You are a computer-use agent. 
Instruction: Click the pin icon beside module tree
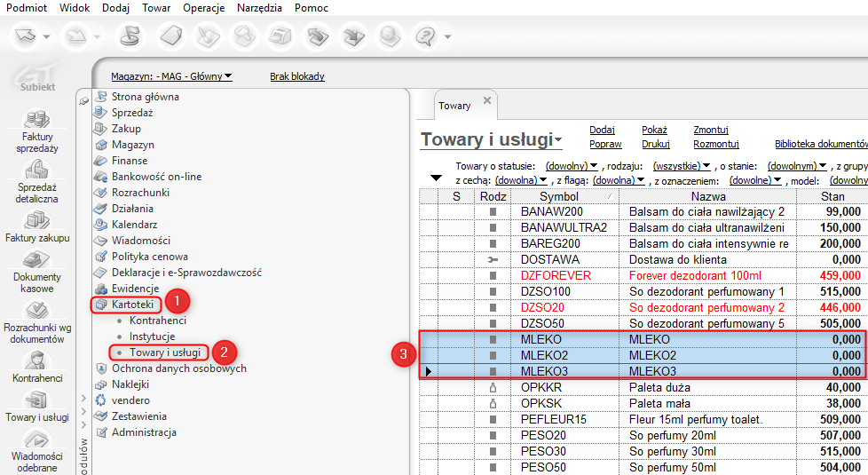pyautogui.click(x=83, y=100)
